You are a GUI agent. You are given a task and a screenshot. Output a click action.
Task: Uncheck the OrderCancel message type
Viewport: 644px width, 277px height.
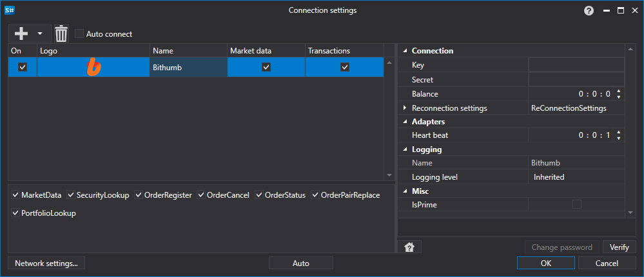(201, 195)
